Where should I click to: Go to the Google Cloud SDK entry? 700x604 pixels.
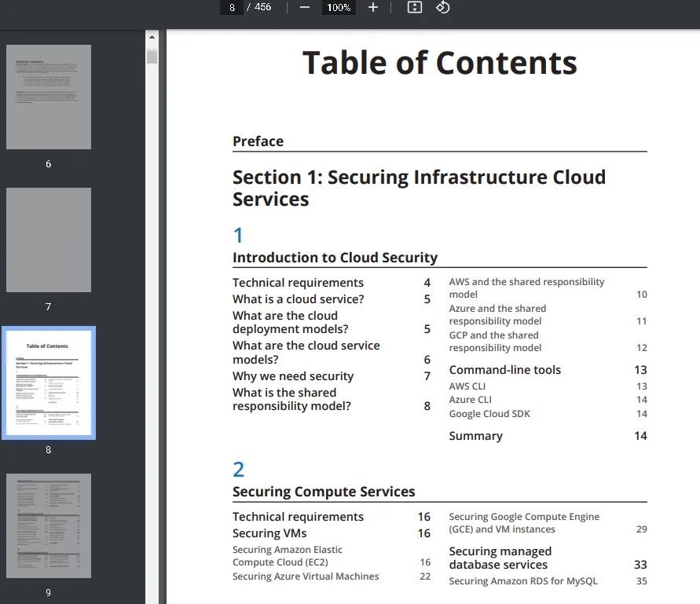[x=489, y=414]
